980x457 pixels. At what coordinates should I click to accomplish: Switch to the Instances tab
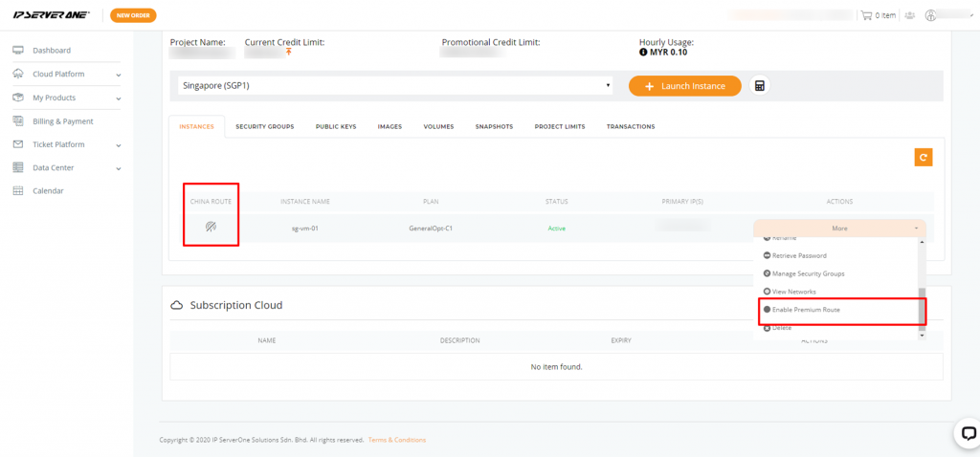197,127
